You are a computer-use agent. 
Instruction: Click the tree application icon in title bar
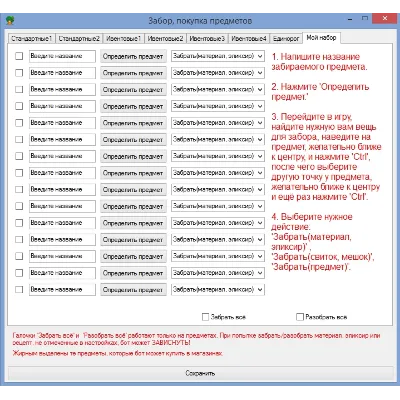10,20
